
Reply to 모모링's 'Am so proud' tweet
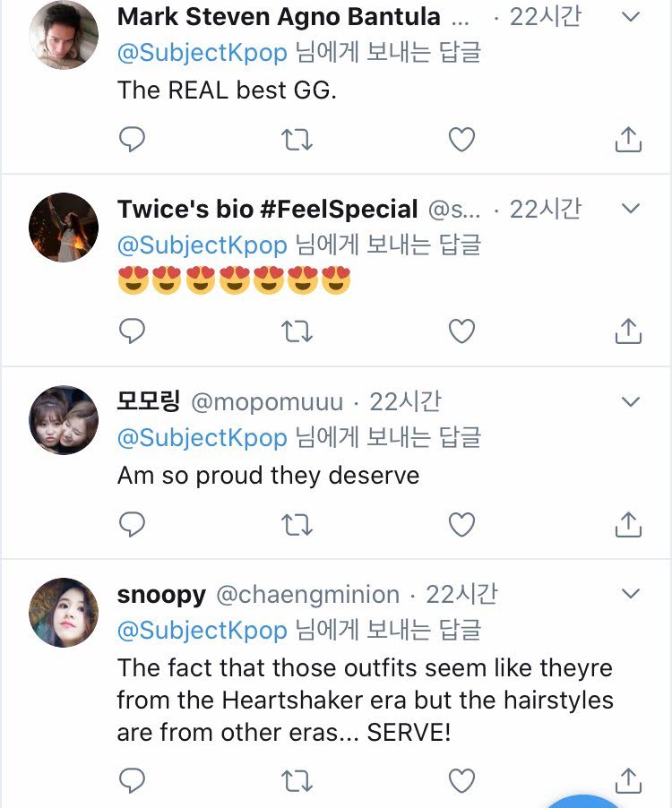point(132,524)
